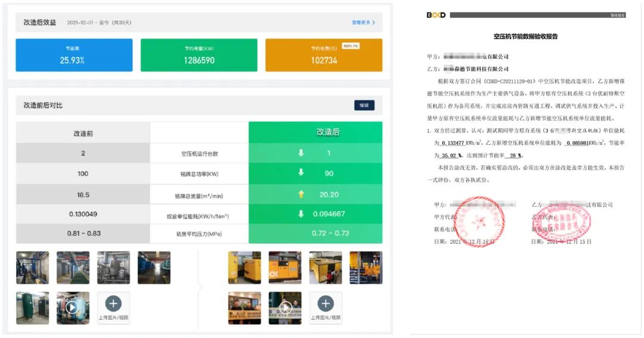Click the yellow up arrow beside 20.20
Viewport: 644px width, 338px height.
point(301,194)
